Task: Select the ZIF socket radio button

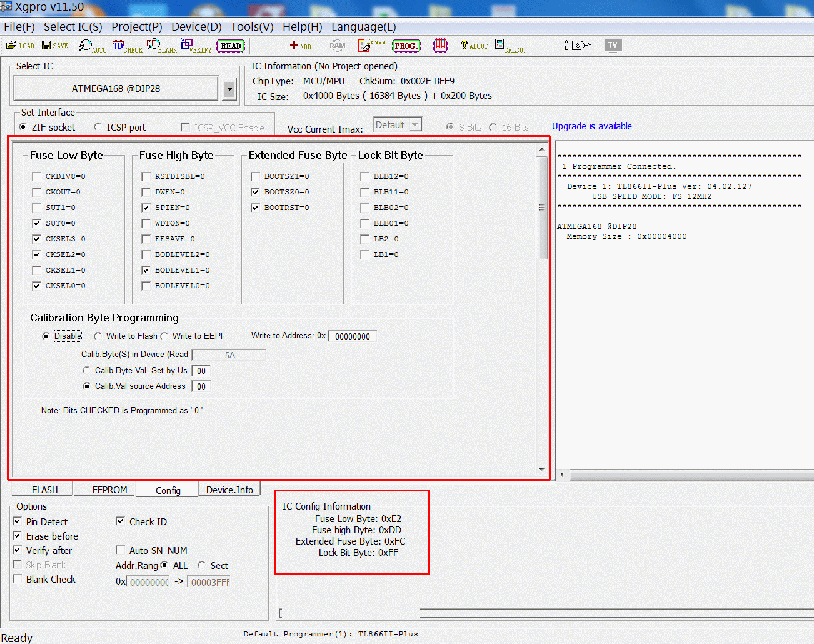Action: (x=23, y=127)
